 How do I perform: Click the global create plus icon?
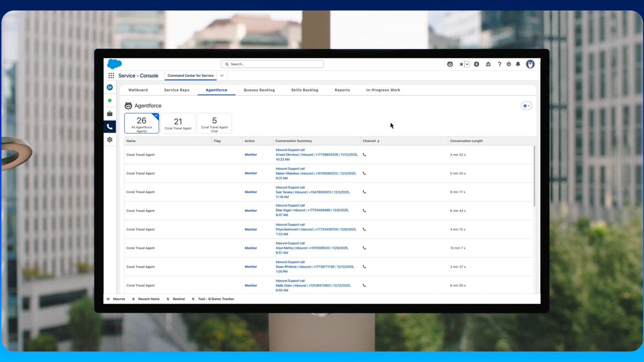(x=477, y=64)
